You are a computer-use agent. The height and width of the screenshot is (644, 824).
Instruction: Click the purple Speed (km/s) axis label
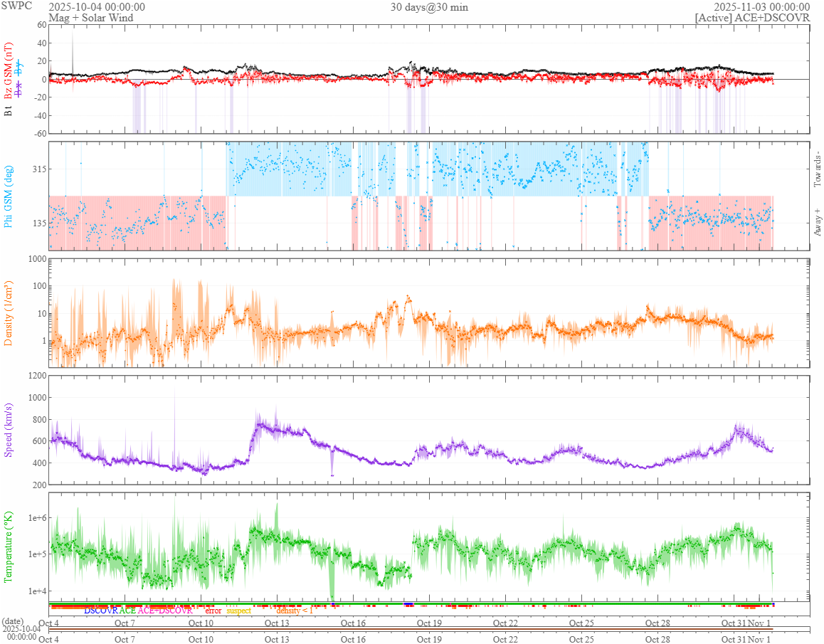click(x=9, y=430)
